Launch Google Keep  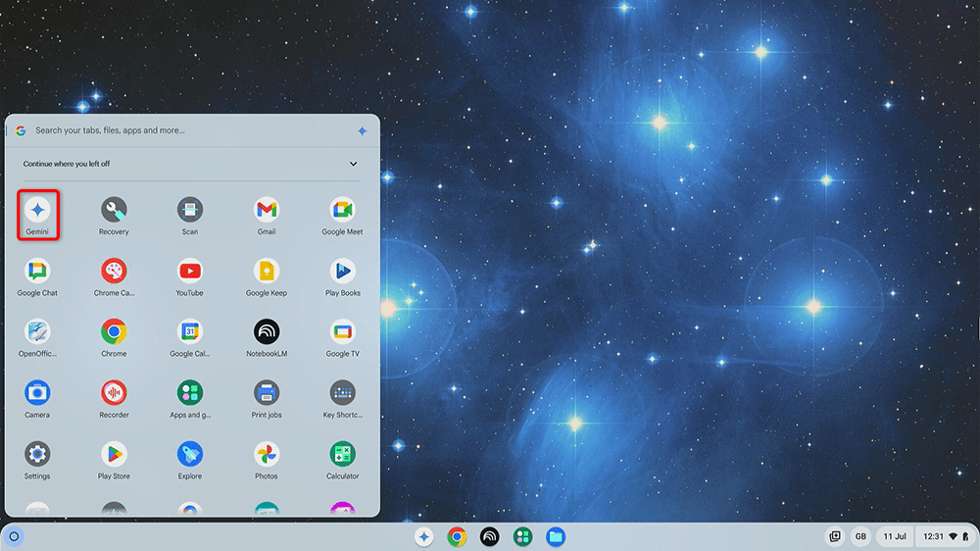click(267, 276)
